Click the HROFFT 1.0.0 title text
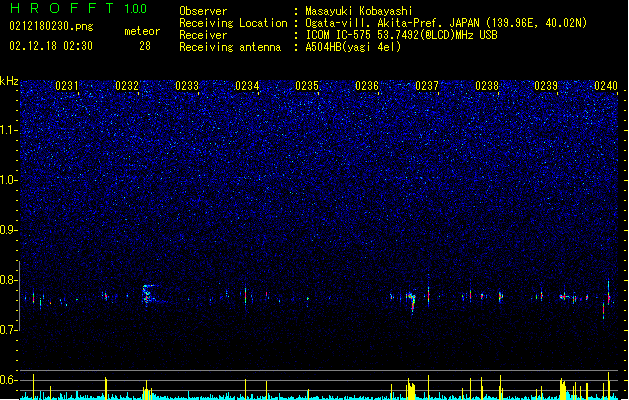The height and width of the screenshot is (400, 629). pyautogui.click(x=78, y=8)
